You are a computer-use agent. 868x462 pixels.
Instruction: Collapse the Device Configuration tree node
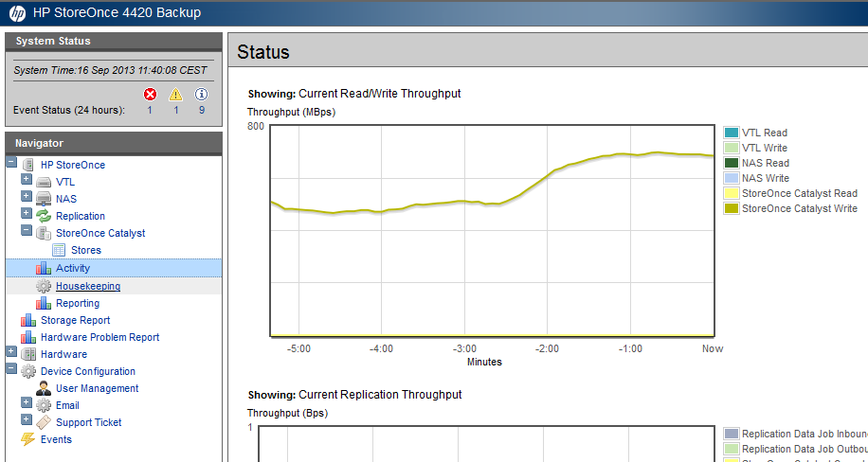(x=11, y=368)
